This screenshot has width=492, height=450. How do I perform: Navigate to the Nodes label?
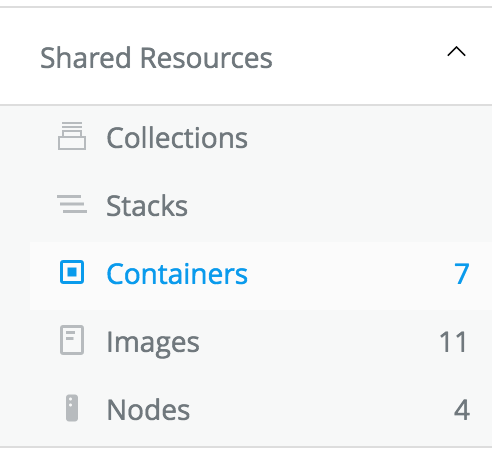[148, 410]
